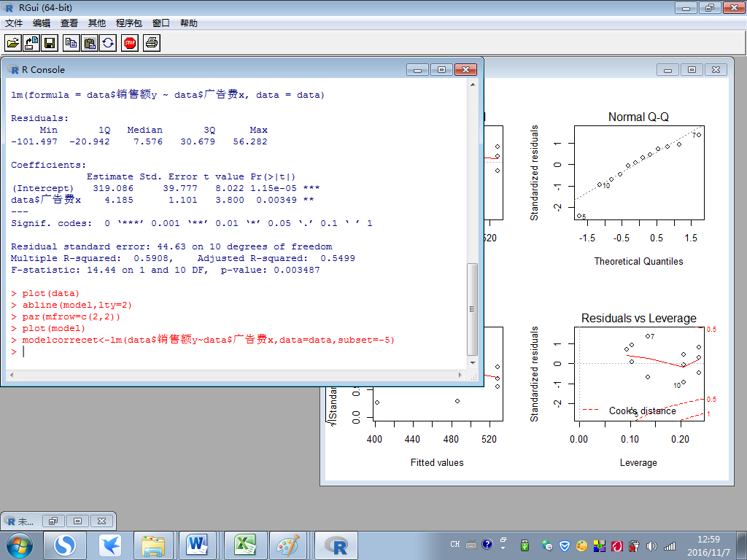747x560 pixels.
Task: Open the 程序包 menu
Action: (x=128, y=23)
